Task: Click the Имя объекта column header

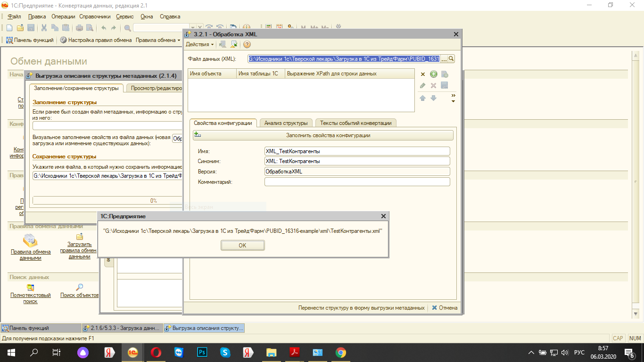Action: tap(212, 74)
